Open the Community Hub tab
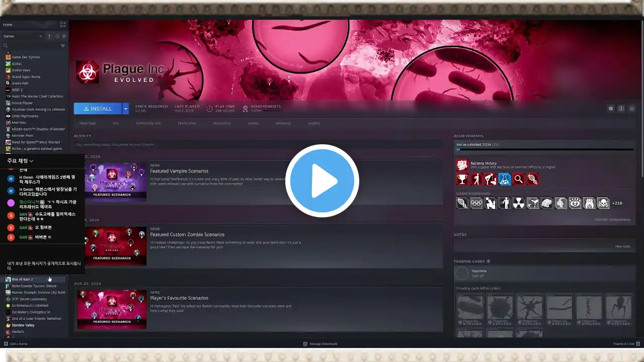Image resolution: width=644 pixels, height=362 pixels. [x=148, y=123]
